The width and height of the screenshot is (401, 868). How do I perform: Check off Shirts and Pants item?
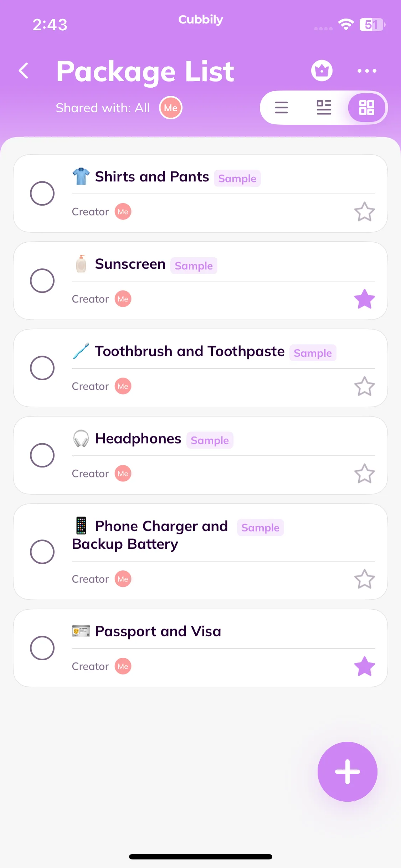click(42, 193)
